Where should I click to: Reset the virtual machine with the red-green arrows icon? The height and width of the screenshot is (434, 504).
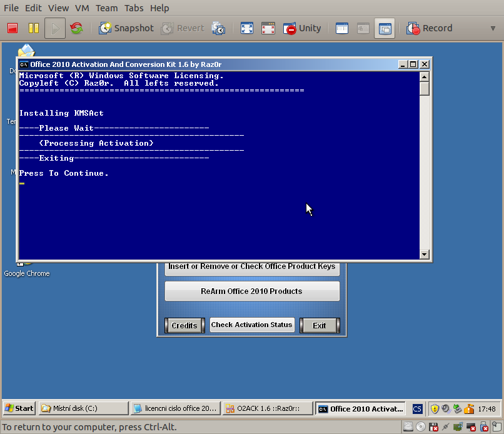76,28
